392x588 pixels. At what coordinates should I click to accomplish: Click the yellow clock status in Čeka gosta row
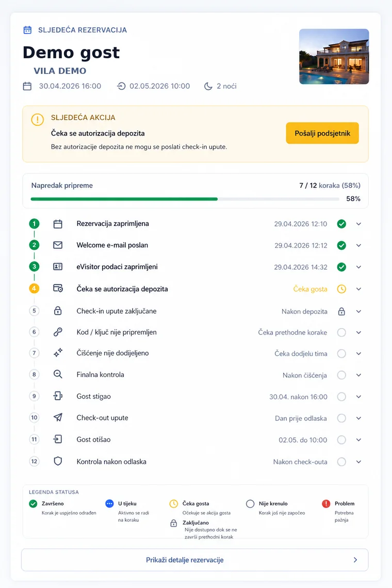pos(341,289)
